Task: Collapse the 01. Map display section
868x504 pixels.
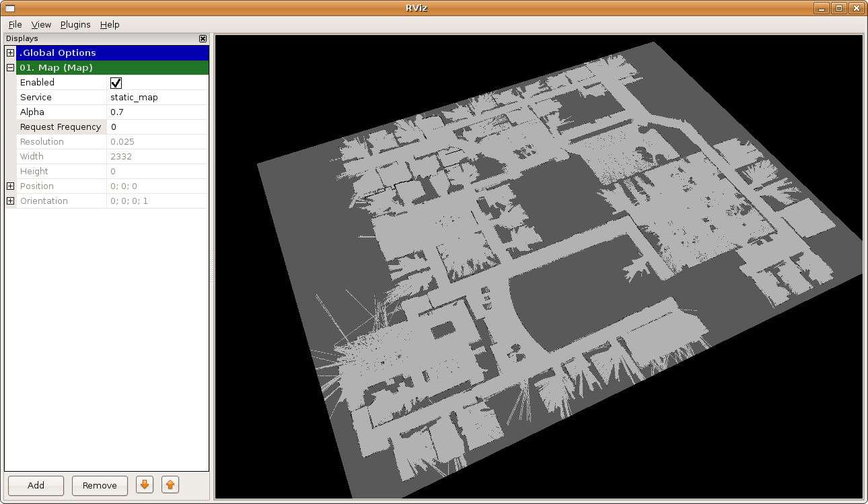Action: pyautogui.click(x=10, y=68)
